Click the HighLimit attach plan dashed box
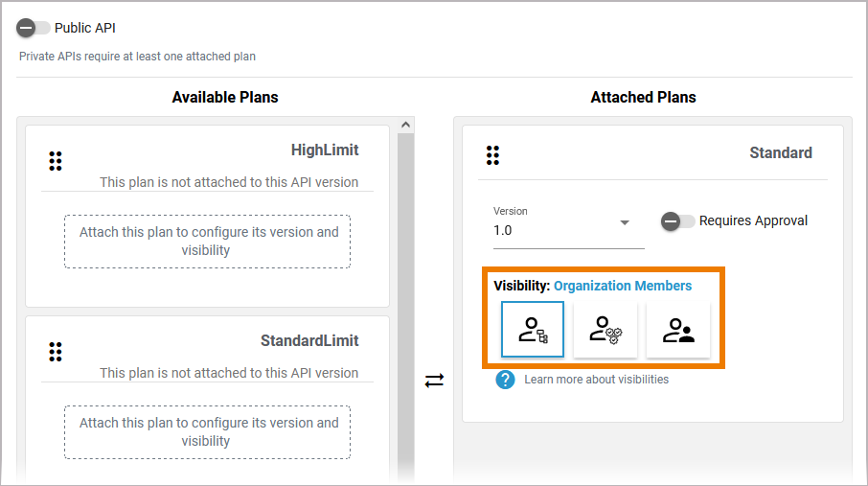 207,242
